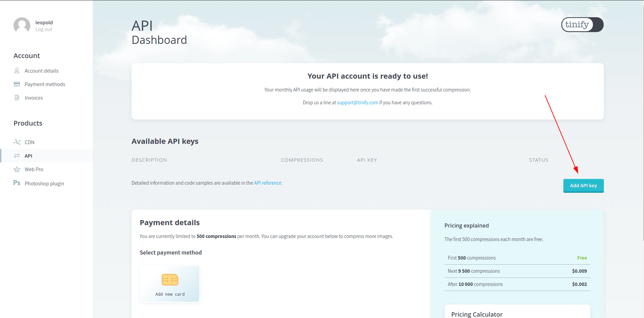Click the Account details person icon
Screen dimensions: 644x318
click(17, 71)
